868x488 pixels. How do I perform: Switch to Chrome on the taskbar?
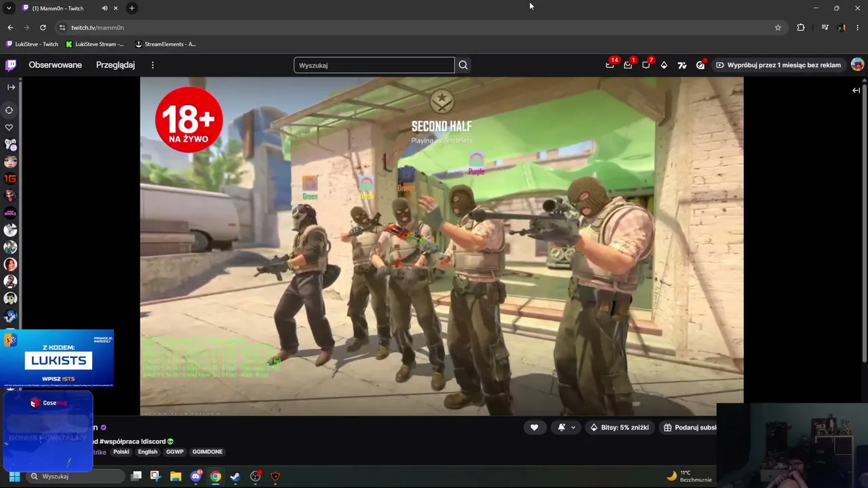point(215,476)
